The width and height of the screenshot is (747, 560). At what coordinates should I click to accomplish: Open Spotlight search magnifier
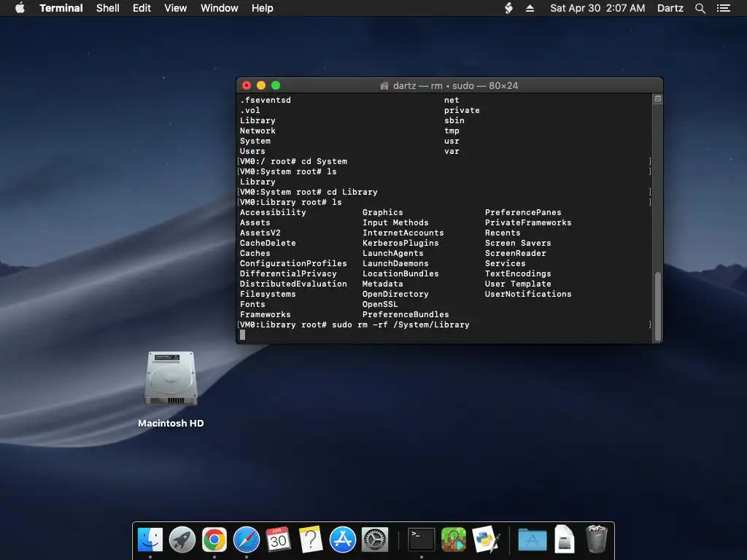point(700,8)
